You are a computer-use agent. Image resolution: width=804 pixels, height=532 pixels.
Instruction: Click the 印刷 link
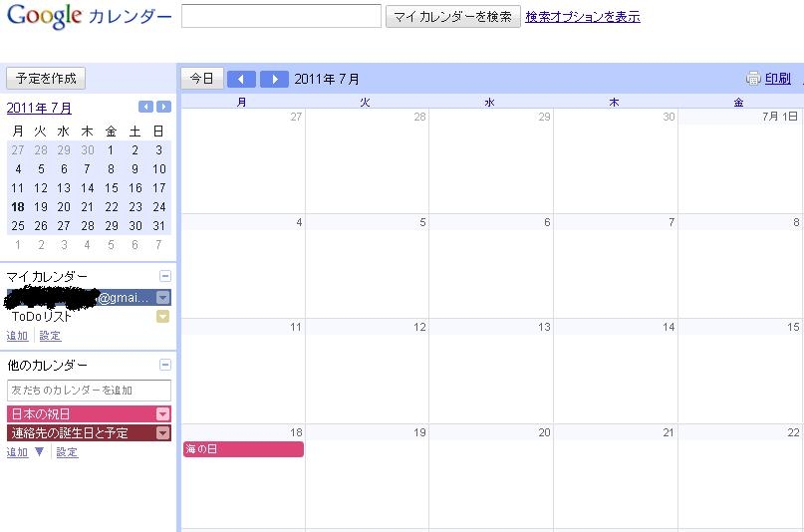tap(777, 79)
